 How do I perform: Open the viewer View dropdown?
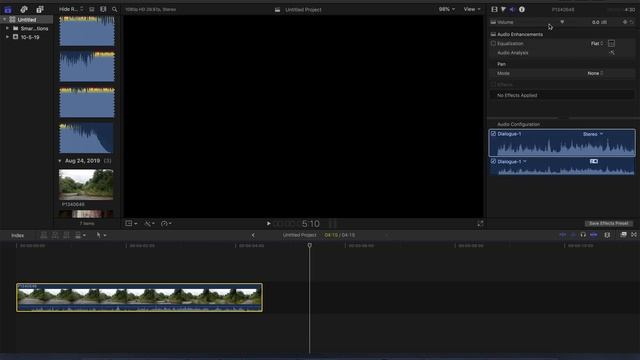tap(472, 9)
